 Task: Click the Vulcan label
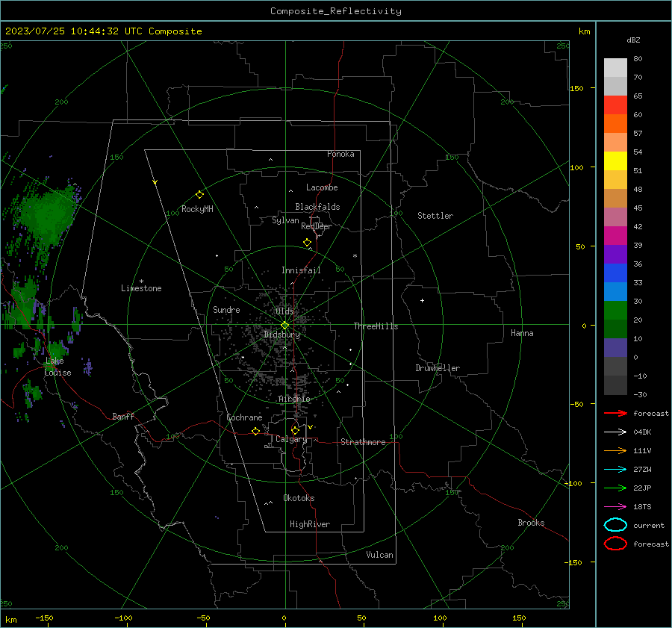379,555
